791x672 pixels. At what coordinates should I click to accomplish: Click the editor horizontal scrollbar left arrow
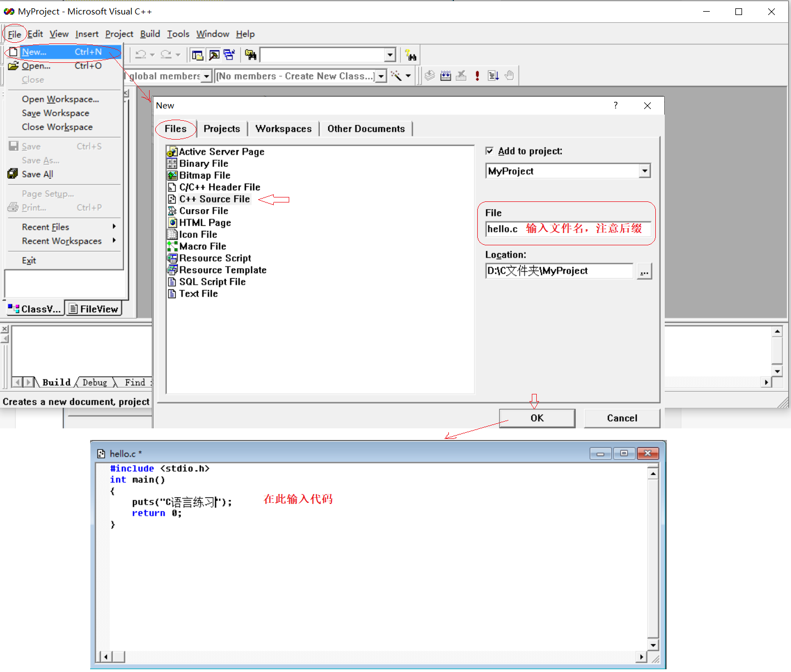pyautogui.click(x=106, y=656)
